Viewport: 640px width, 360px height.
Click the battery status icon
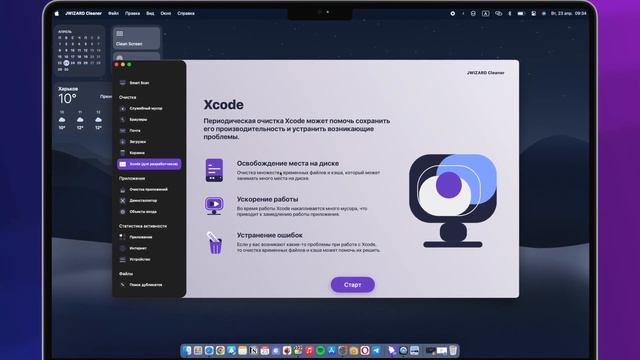click(x=521, y=13)
